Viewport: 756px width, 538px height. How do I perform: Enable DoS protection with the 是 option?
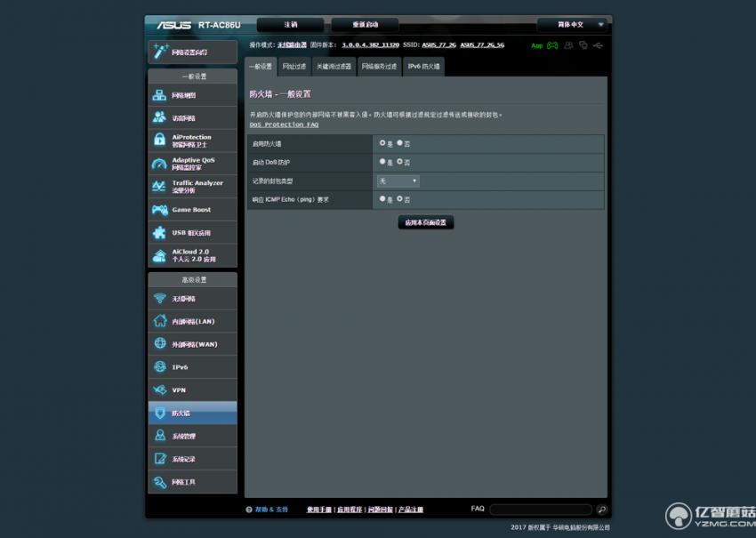(x=382, y=162)
